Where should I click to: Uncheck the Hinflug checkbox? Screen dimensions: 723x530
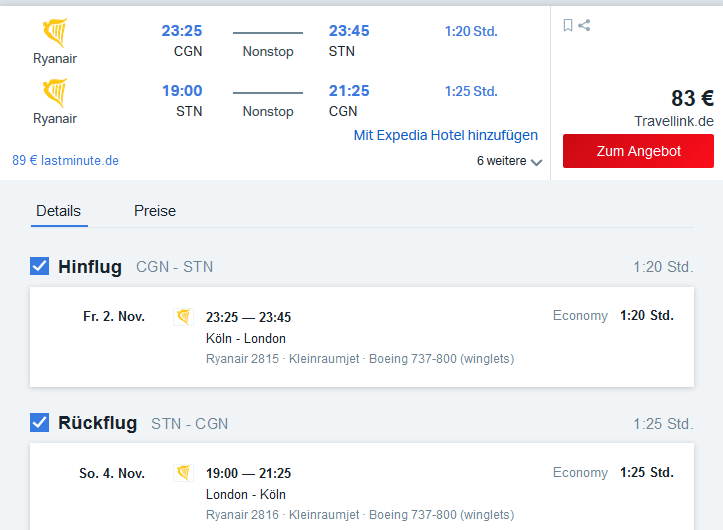[40, 267]
